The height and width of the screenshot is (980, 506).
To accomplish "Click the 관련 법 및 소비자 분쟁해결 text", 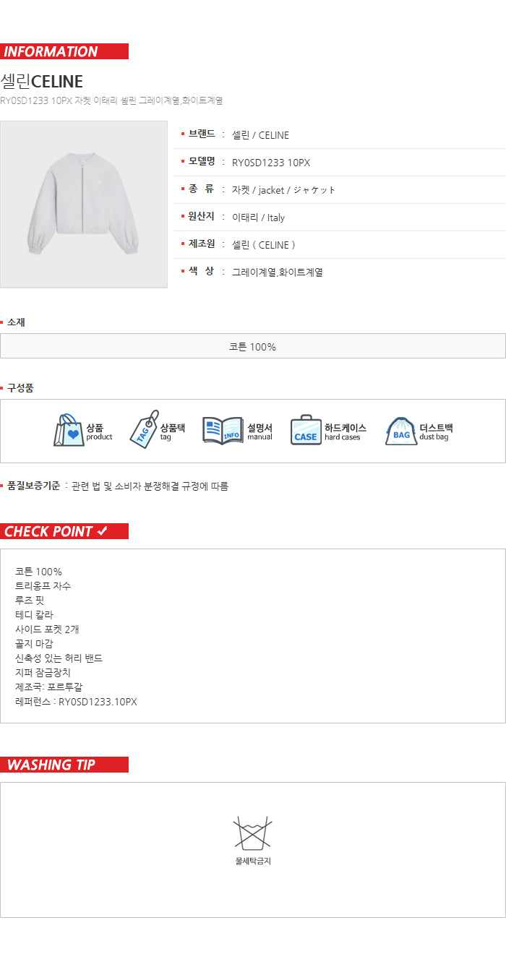I will (x=150, y=486).
